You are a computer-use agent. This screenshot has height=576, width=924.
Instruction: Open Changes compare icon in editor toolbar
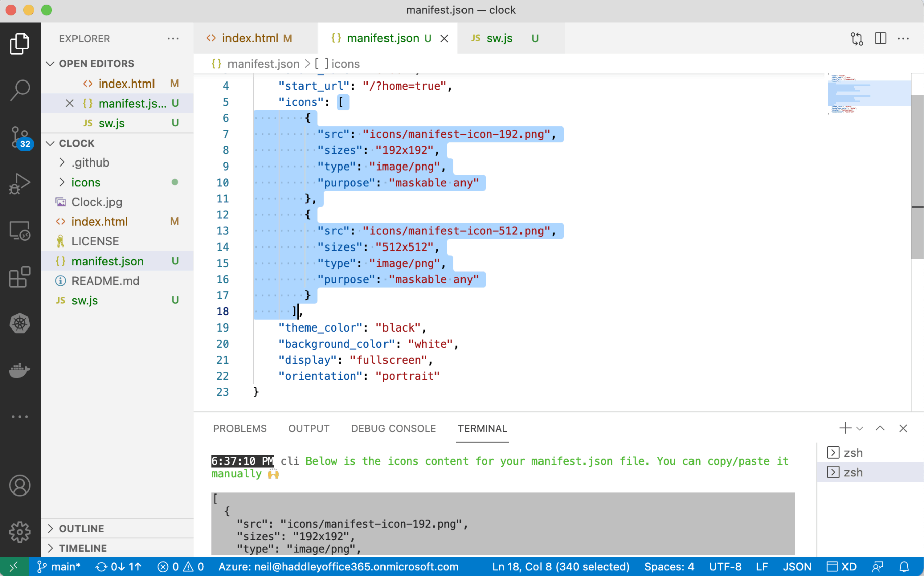pos(856,38)
